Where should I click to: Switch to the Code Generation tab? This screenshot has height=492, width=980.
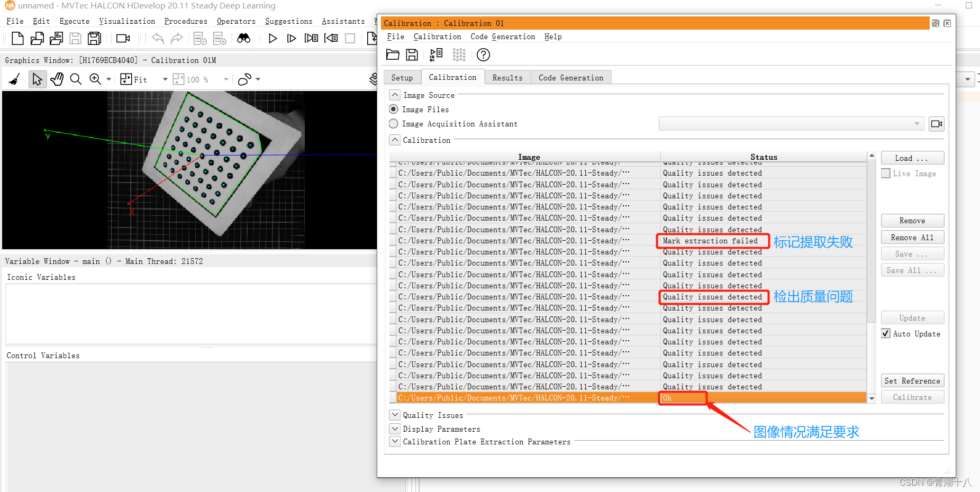click(571, 77)
